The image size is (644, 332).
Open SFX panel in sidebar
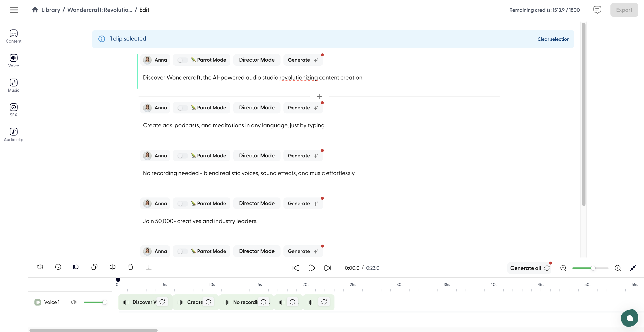14,110
